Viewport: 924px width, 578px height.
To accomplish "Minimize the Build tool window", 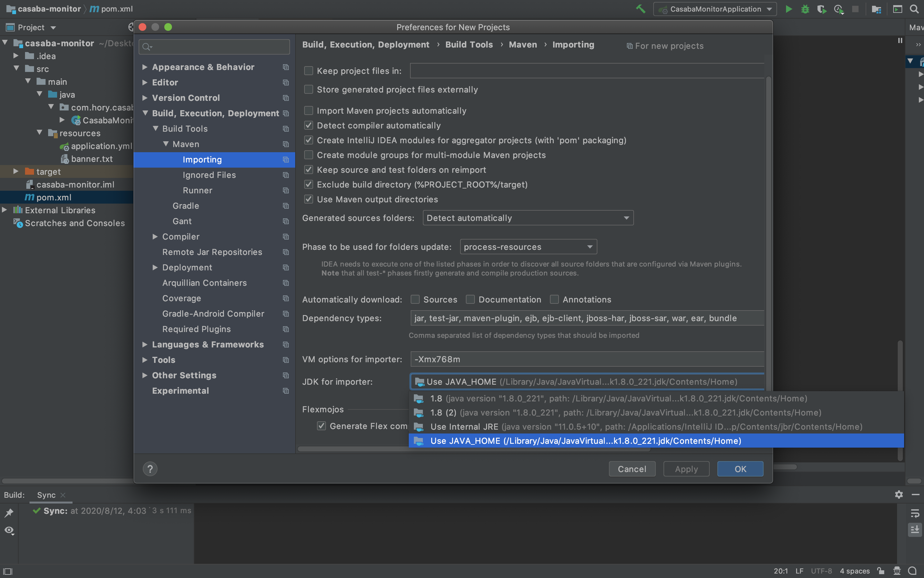I will tap(915, 495).
